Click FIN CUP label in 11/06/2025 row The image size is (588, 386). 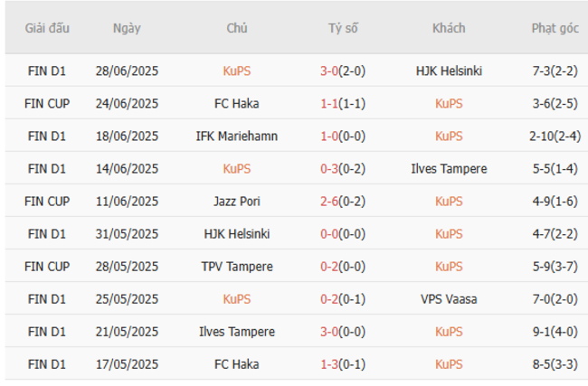[x=46, y=201]
